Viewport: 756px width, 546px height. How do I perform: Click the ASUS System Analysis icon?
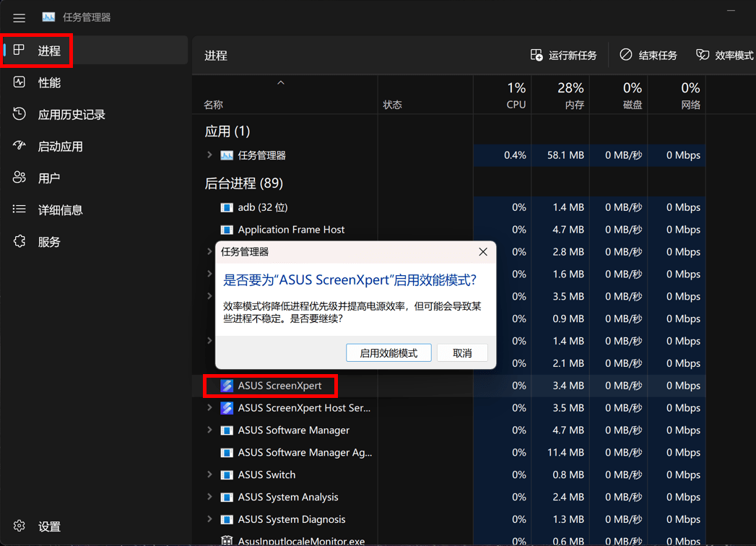(227, 497)
